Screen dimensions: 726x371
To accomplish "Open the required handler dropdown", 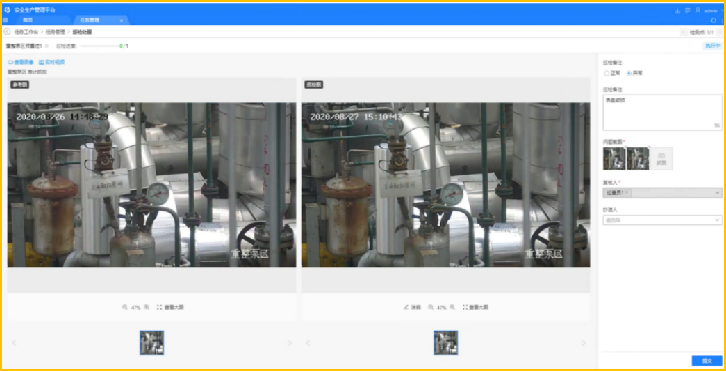I will pyautogui.click(x=662, y=193).
